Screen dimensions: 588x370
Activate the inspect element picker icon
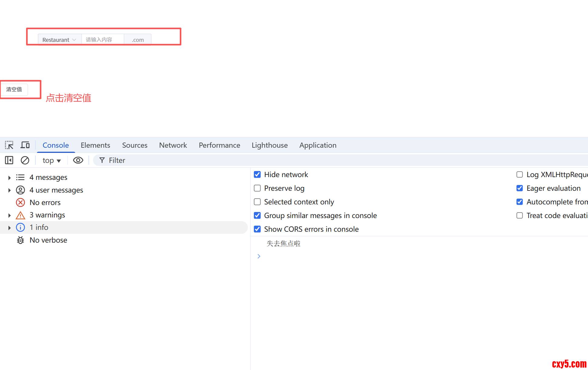click(9, 145)
